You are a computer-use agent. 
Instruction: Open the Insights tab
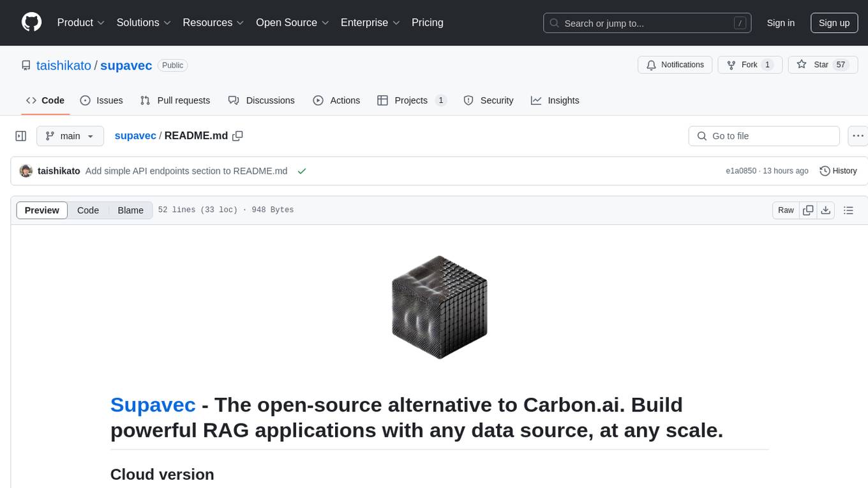click(555, 100)
